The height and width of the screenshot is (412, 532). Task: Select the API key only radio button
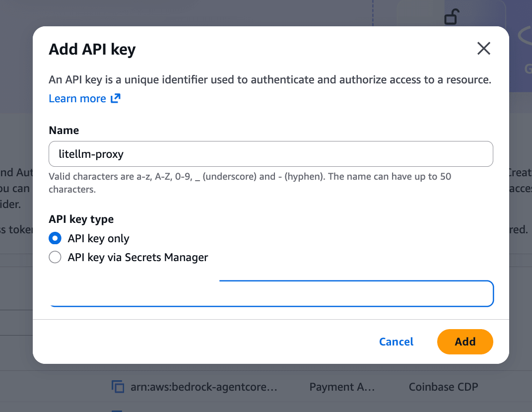click(55, 238)
